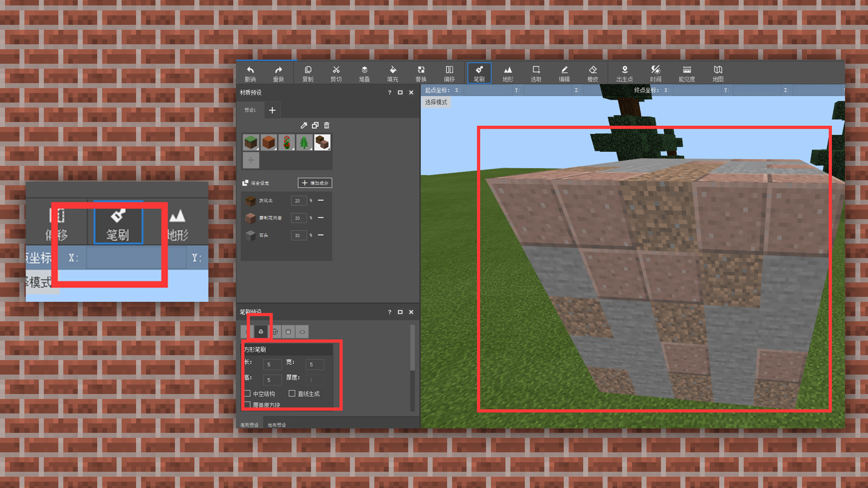Click the trash delete icon in material panel
The width and height of the screenshot is (868, 488).
point(327,125)
